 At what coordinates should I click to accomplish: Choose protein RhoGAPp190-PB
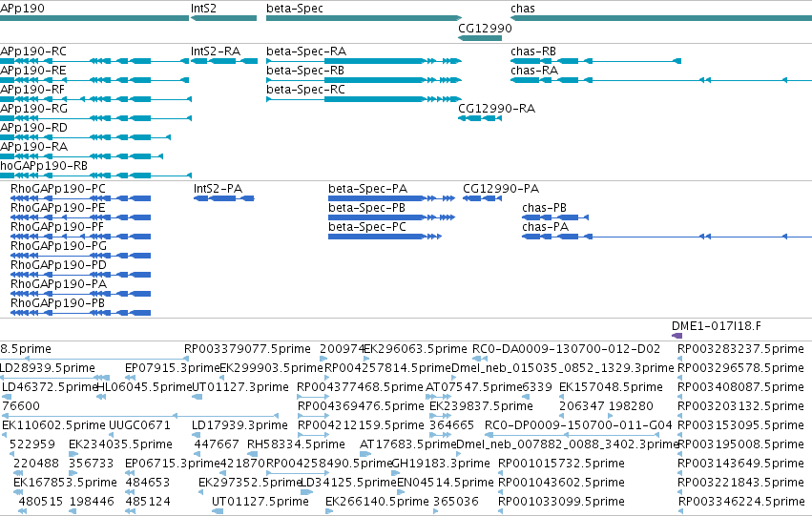pyautogui.click(x=80, y=314)
